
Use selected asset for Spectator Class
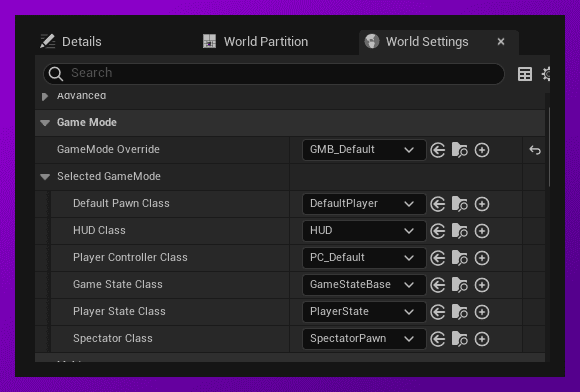tap(438, 339)
